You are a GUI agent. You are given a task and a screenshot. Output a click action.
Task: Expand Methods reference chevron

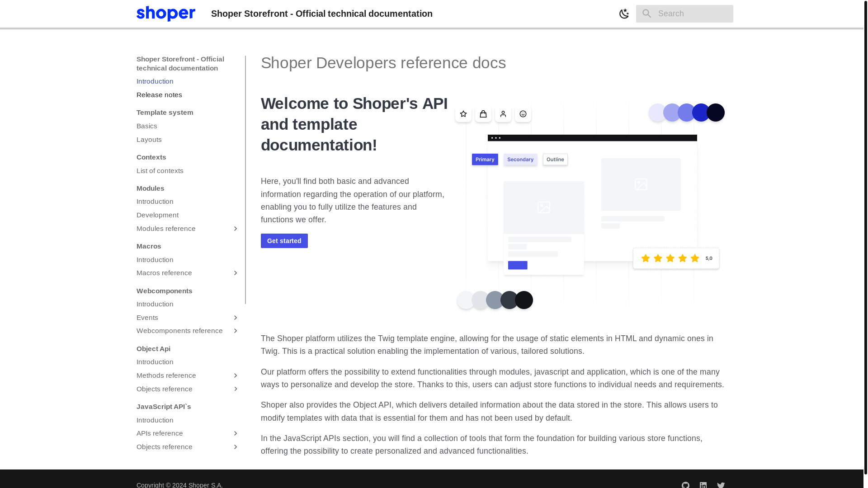[235, 375]
